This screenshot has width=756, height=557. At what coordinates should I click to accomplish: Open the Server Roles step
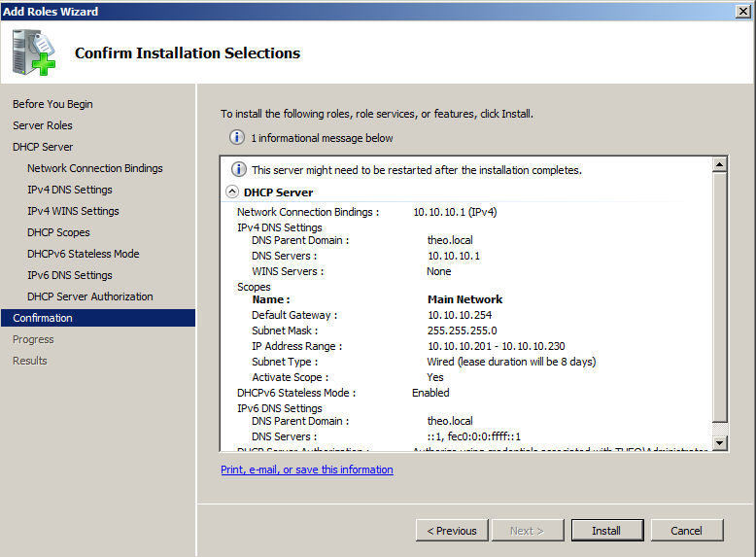[43, 125]
